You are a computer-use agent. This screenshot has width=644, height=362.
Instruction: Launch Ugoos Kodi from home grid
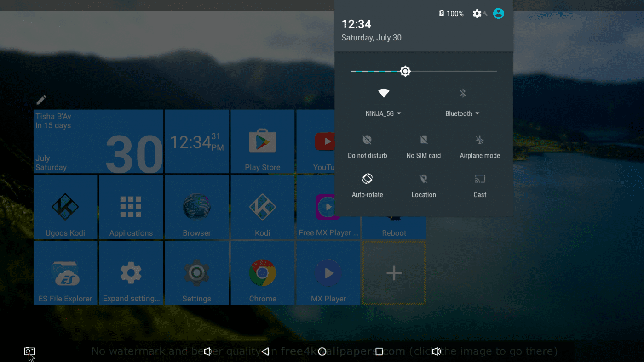click(65, 207)
